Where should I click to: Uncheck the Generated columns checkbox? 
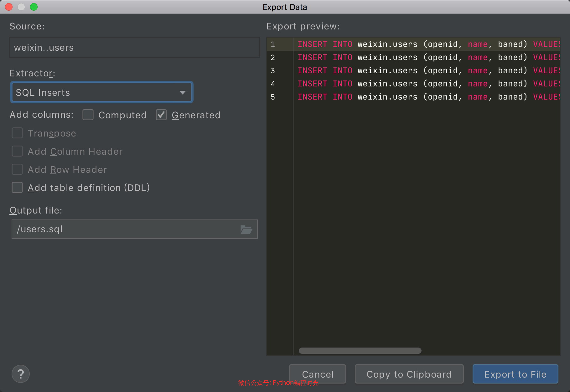tap(161, 115)
